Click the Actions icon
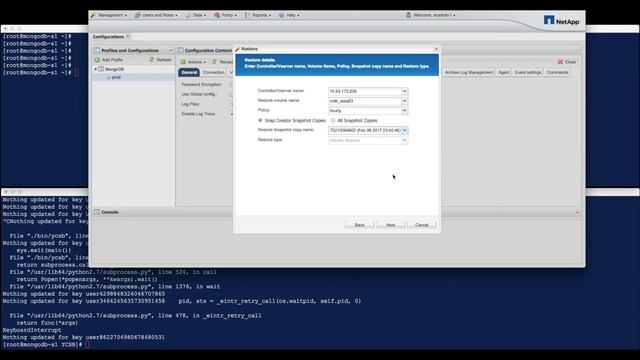This screenshot has width=640, height=360. (x=183, y=62)
